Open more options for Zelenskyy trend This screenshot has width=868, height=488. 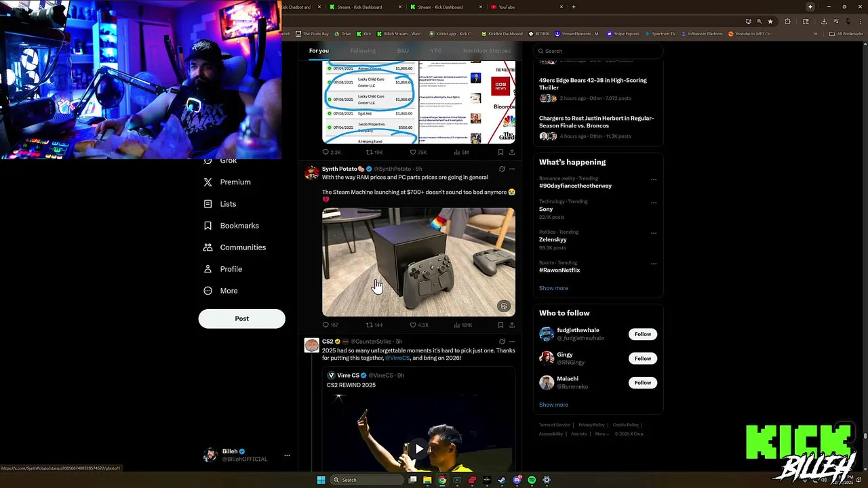click(x=654, y=233)
